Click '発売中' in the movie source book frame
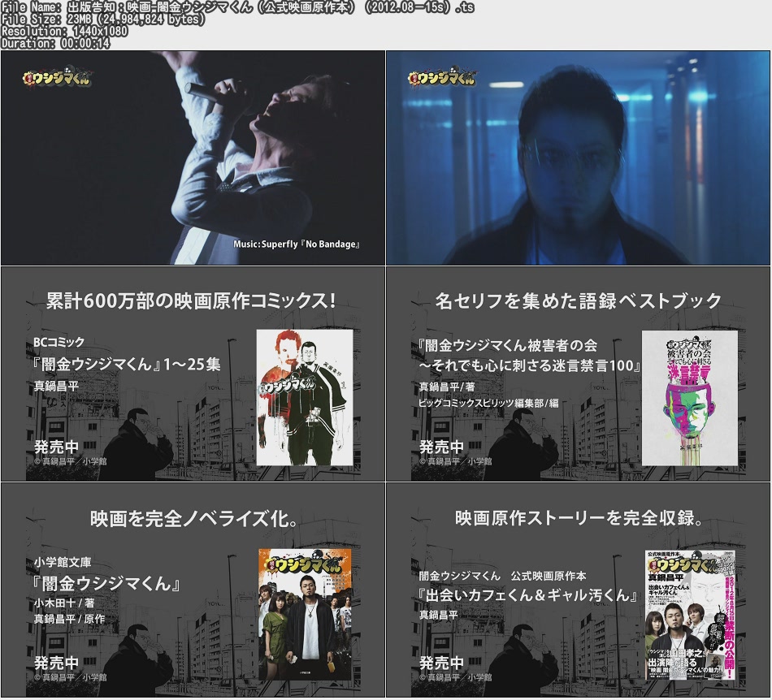Image resolution: width=772 pixels, height=700 pixels. coord(441,663)
